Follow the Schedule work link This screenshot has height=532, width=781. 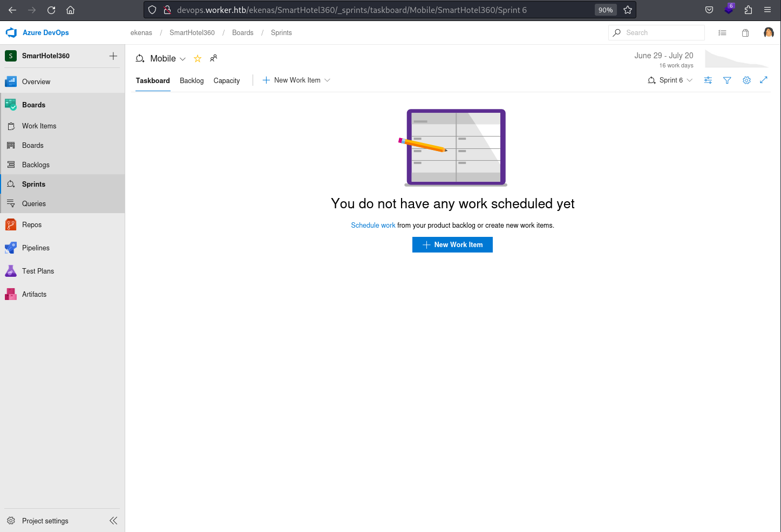tap(373, 226)
